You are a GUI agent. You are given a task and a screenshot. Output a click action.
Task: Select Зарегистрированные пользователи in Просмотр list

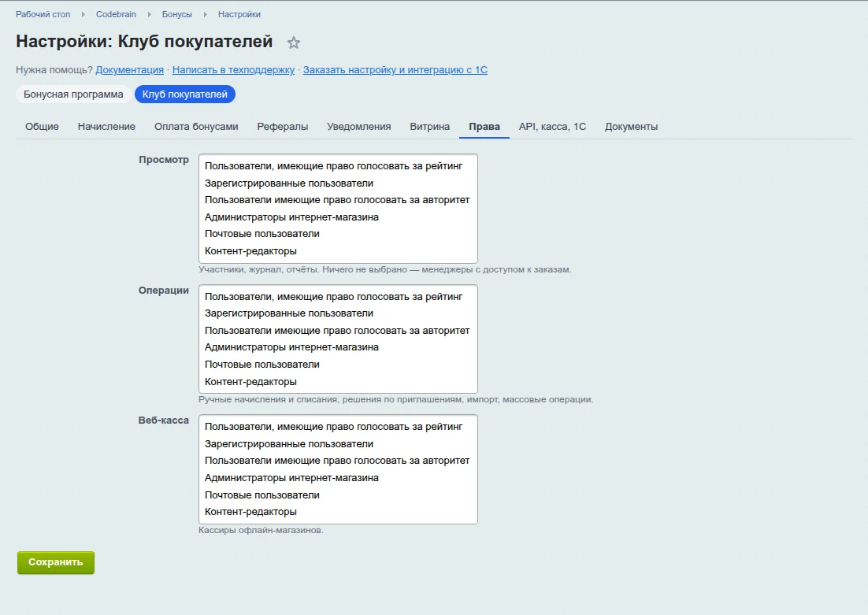(338, 183)
